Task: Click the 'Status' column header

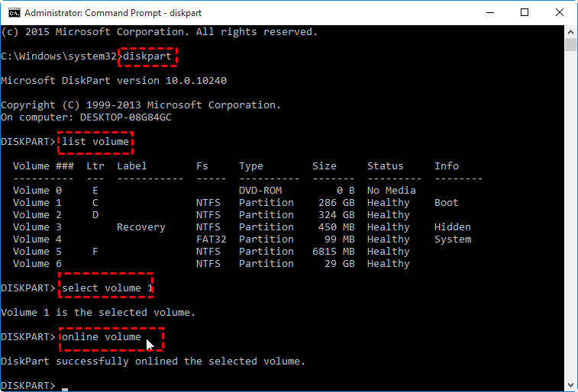Action: 386,166
